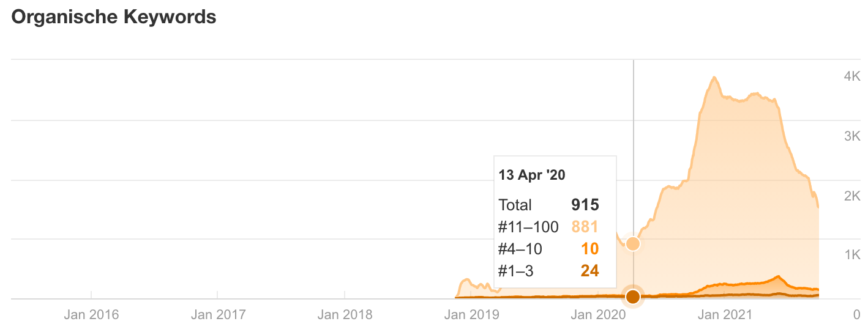Click the #11–100 value 881 in tooltip
This screenshot has height=324, width=868.
[x=585, y=227]
